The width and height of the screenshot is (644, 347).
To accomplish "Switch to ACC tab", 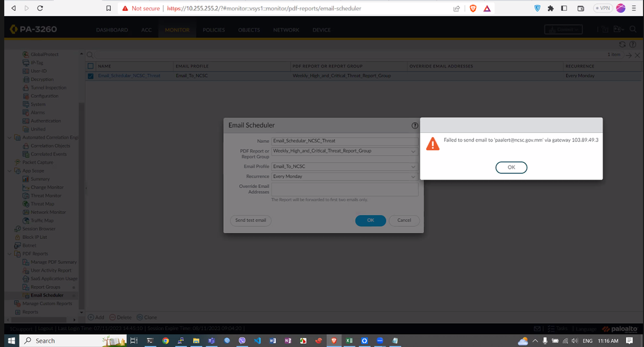I will [146, 30].
